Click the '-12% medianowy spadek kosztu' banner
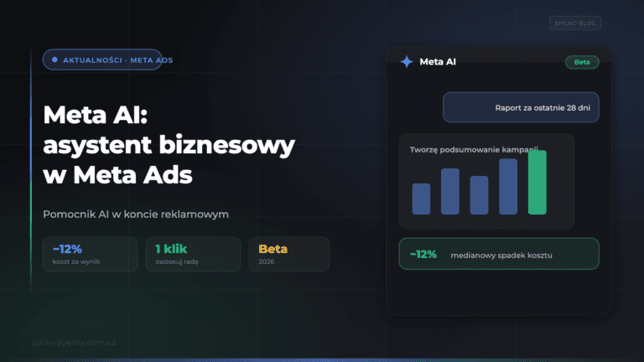Screen dimensions: 644x362 (499, 254)
